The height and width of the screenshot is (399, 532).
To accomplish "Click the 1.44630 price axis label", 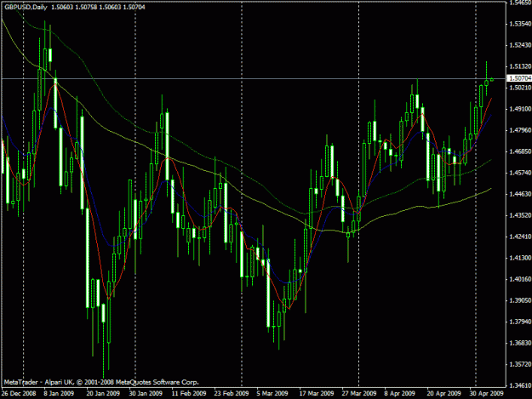I will [520, 194].
